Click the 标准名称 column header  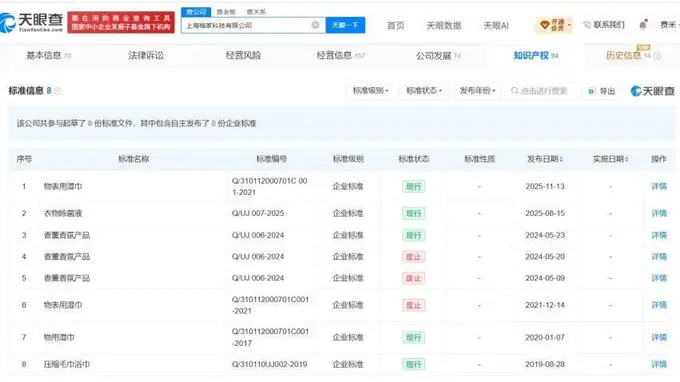(x=134, y=159)
